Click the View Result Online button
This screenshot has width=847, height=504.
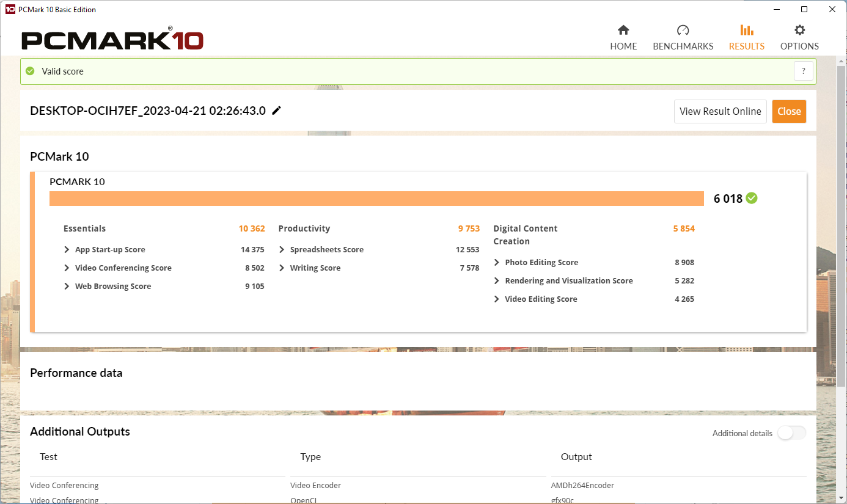pos(721,111)
